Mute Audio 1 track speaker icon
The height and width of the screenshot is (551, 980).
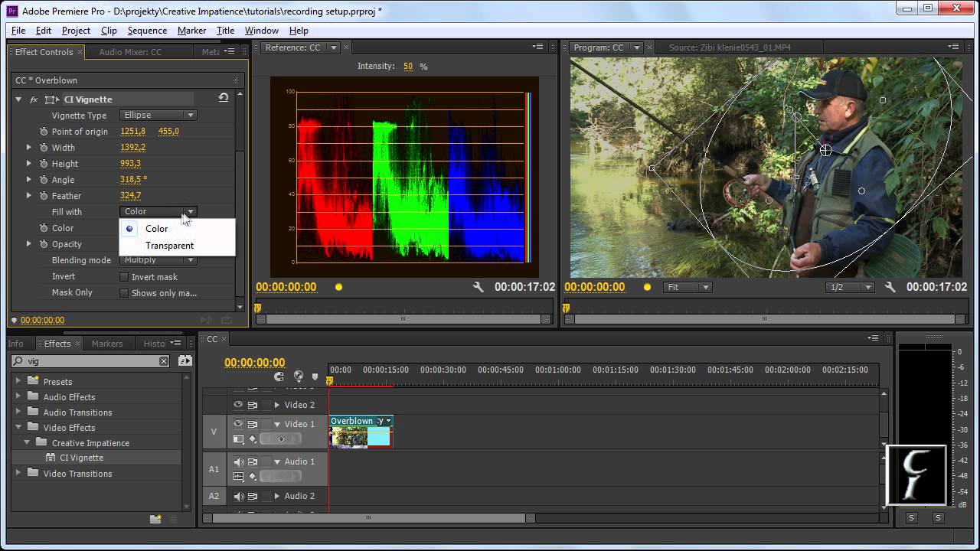pos(238,461)
